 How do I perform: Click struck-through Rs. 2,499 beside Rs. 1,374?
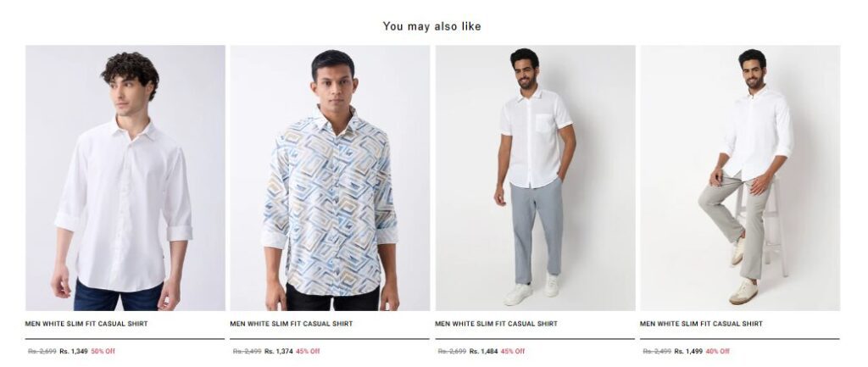coord(247,351)
